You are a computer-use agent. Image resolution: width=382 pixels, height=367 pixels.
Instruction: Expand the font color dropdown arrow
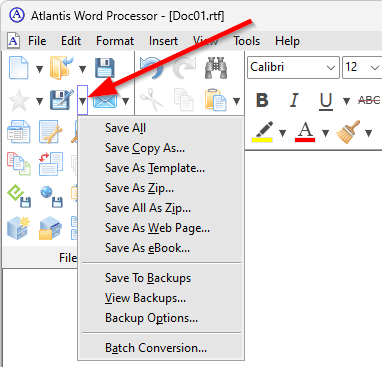tap(325, 133)
